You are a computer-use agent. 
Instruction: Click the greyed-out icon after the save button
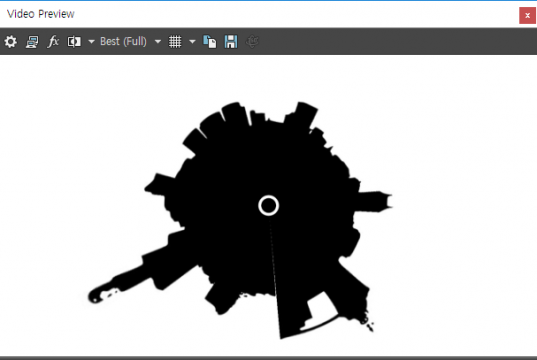(x=252, y=42)
